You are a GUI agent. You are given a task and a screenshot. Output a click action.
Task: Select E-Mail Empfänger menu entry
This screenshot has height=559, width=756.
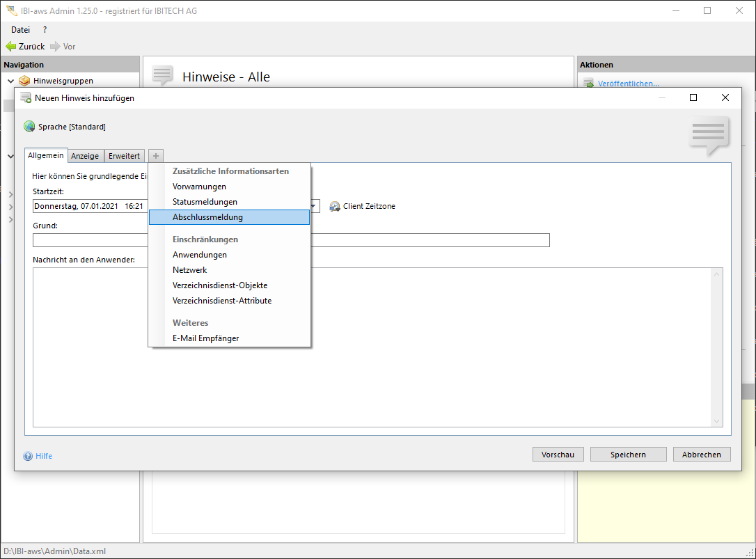[x=205, y=338]
